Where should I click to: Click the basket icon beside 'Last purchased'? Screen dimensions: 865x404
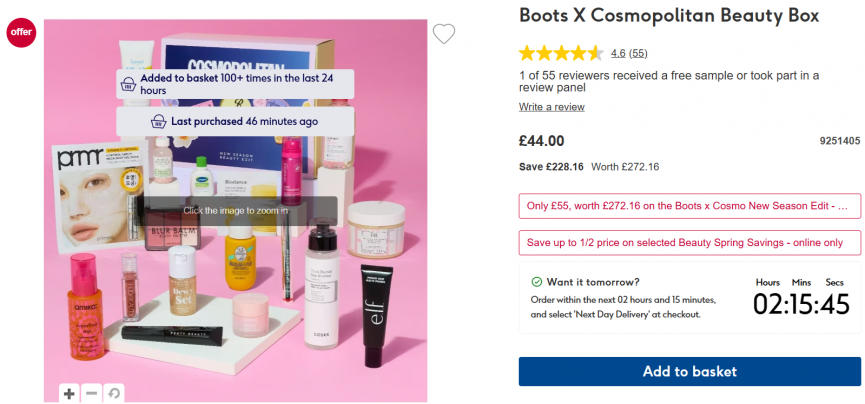click(155, 122)
